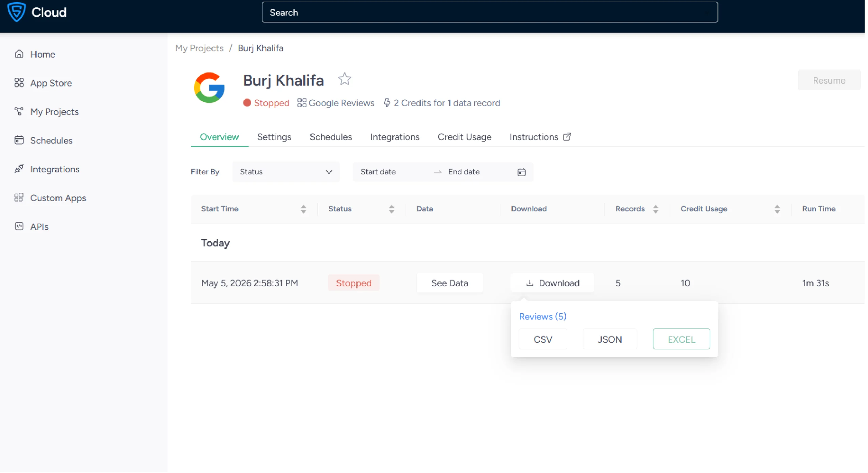The image size is (868, 473).
Task: Click Burj Khalifa breadcrumb text
Action: 260,48
